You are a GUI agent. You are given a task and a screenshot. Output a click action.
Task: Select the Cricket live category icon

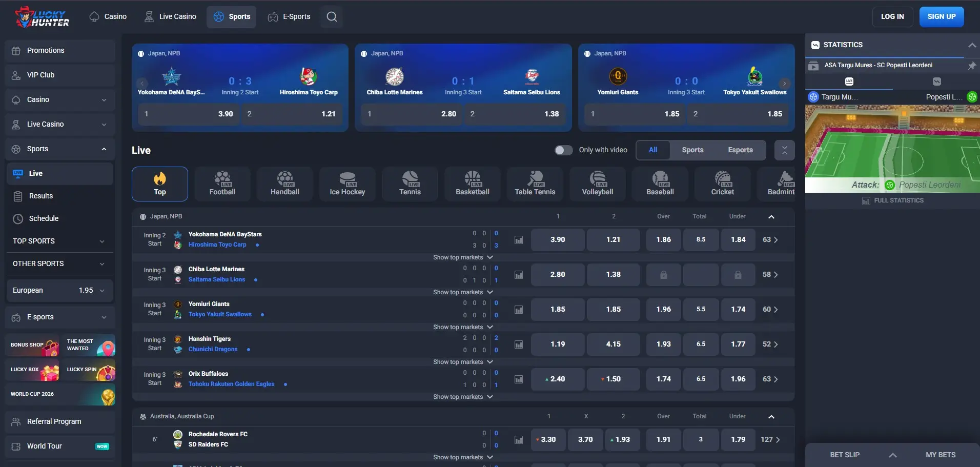723,184
